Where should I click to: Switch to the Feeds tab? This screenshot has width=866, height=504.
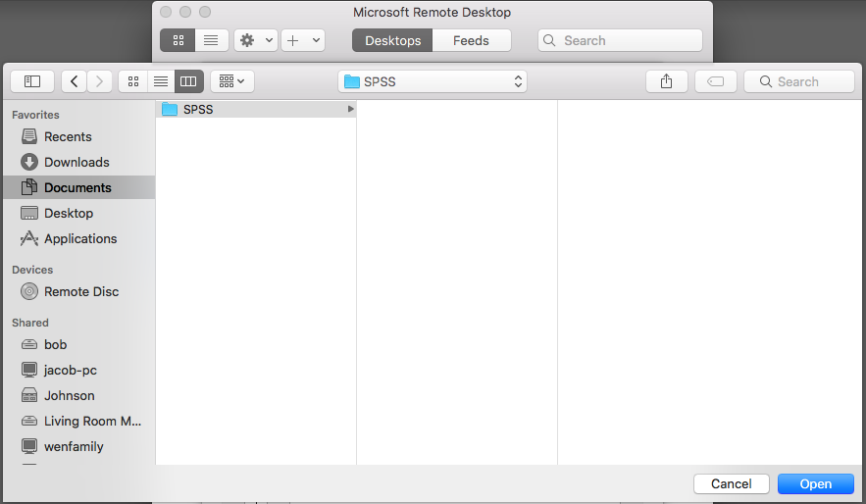point(471,40)
